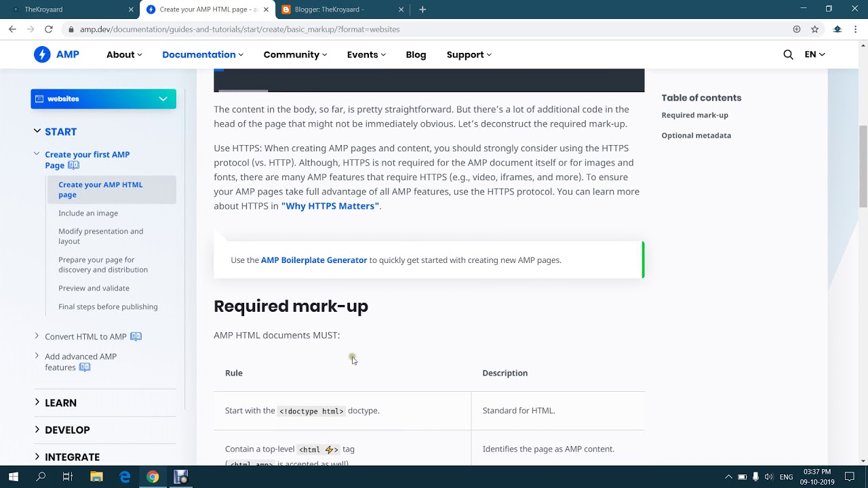Screen dimensions: 868x488
Task: Reload the page with refresh icon
Action: point(49,29)
